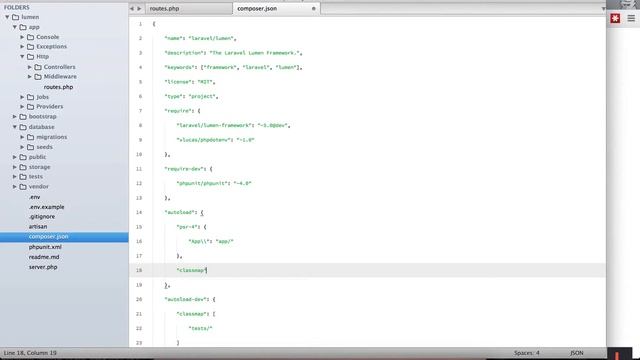640x360 pixels.
Task: Click the Controllers folder icon
Action: [38, 67]
